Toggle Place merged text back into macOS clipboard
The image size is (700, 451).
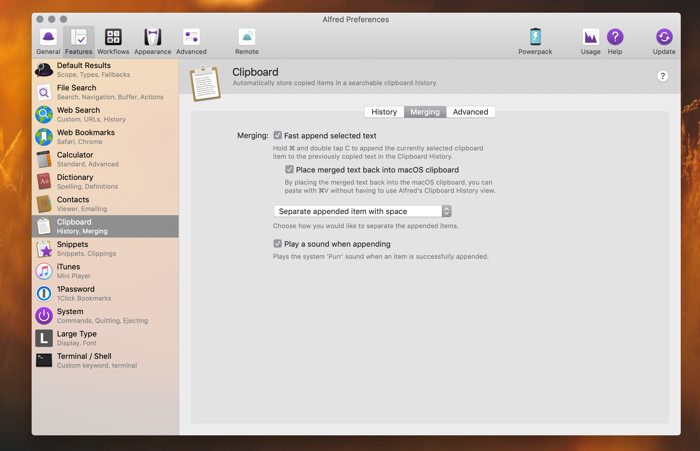tap(289, 169)
